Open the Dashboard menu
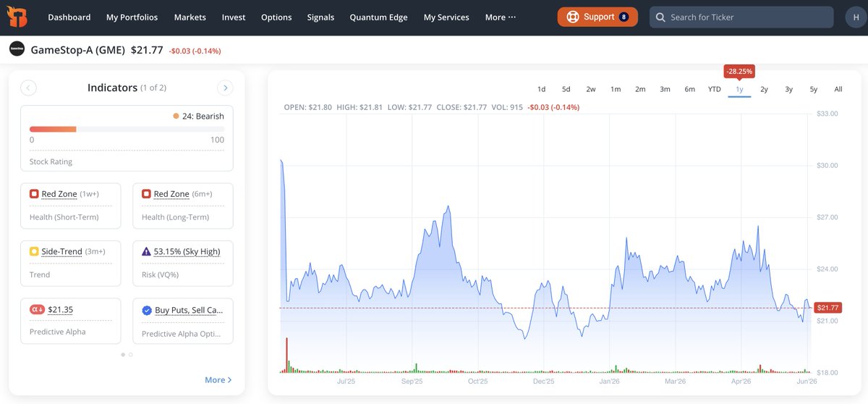This screenshot has height=404, width=868. point(69,17)
